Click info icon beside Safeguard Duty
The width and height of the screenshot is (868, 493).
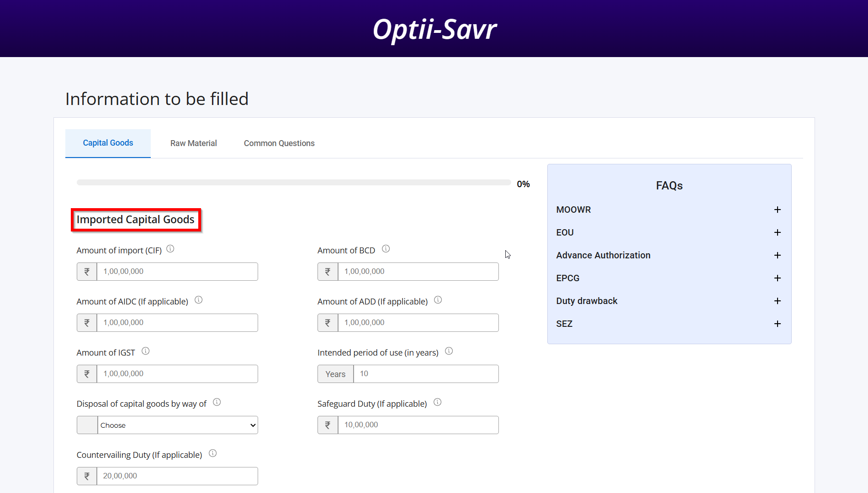438,402
